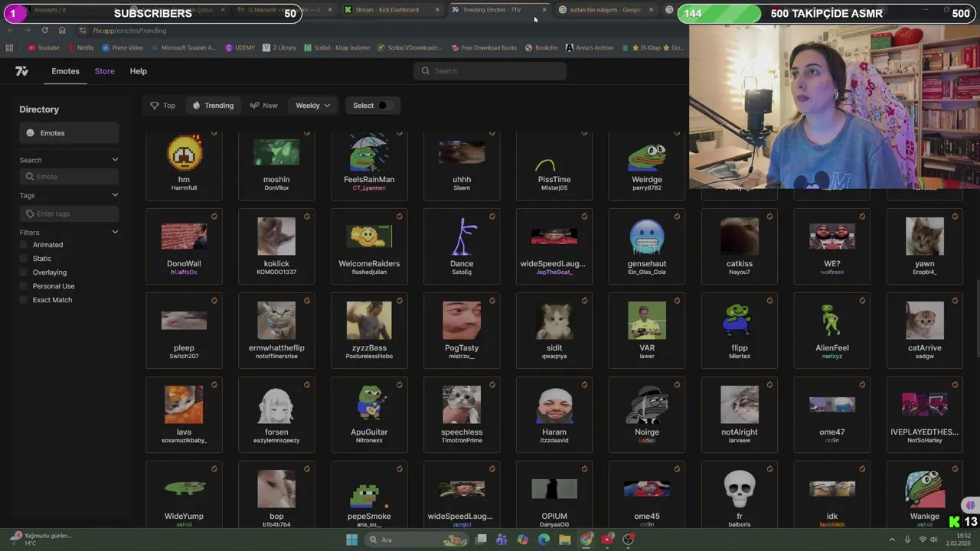This screenshot has height=551, width=980.
Task: Open Microsoft Edge from taskbar
Action: click(544, 540)
